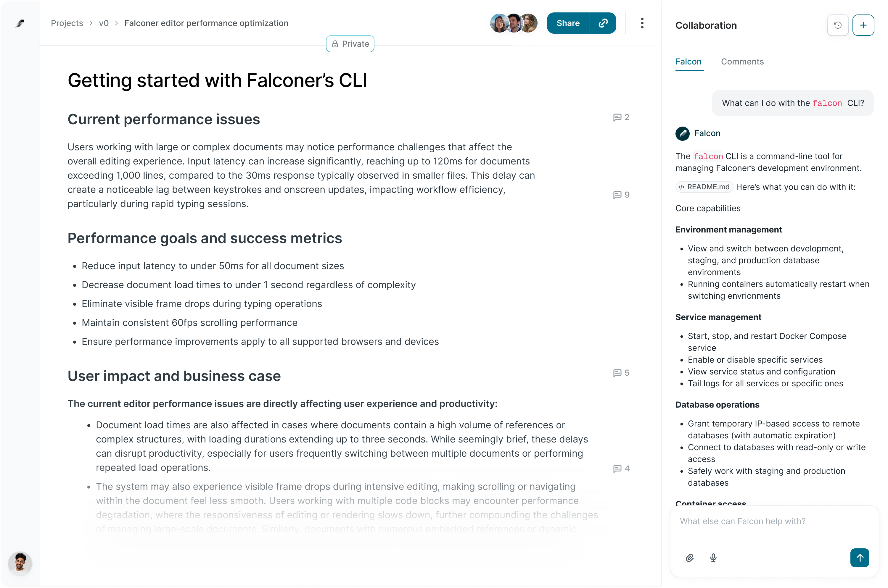Click the Falconer feather logo in sidebar

tap(20, 24)
